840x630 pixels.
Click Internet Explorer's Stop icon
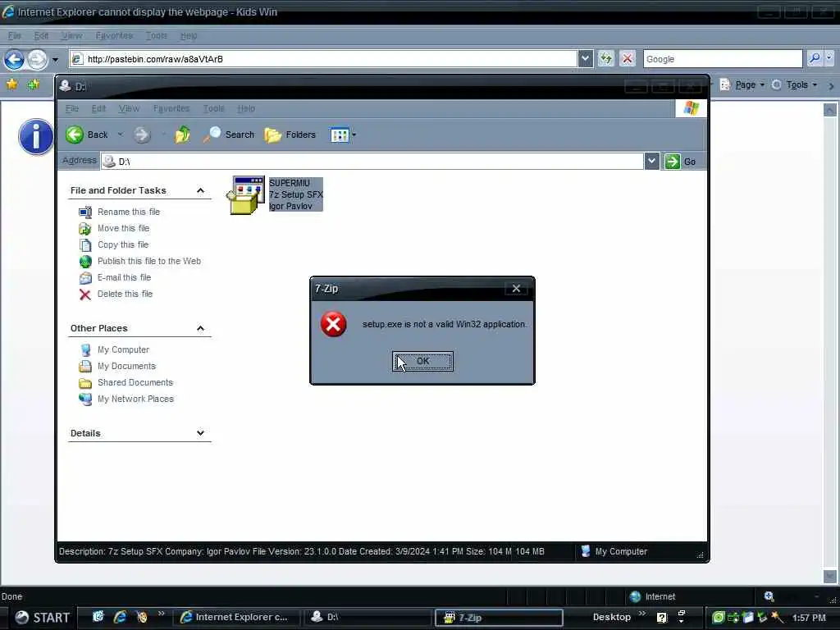[628, 58]
